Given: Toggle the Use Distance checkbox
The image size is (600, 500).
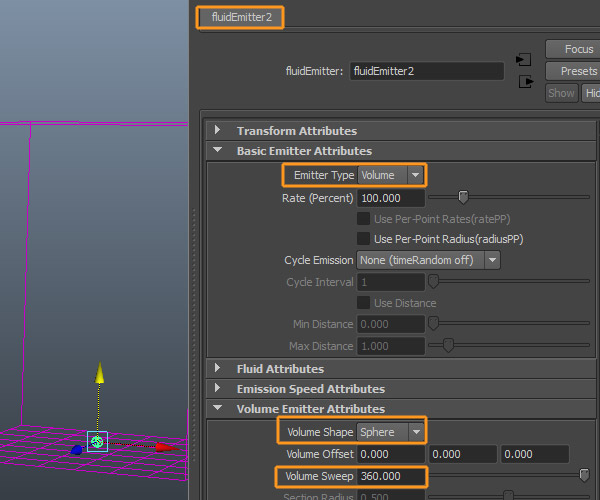Looking at the screenshot, I should [363, 303].
